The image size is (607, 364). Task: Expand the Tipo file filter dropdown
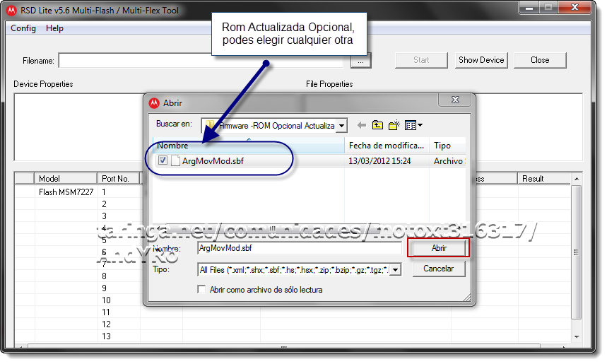coord(395,269)
